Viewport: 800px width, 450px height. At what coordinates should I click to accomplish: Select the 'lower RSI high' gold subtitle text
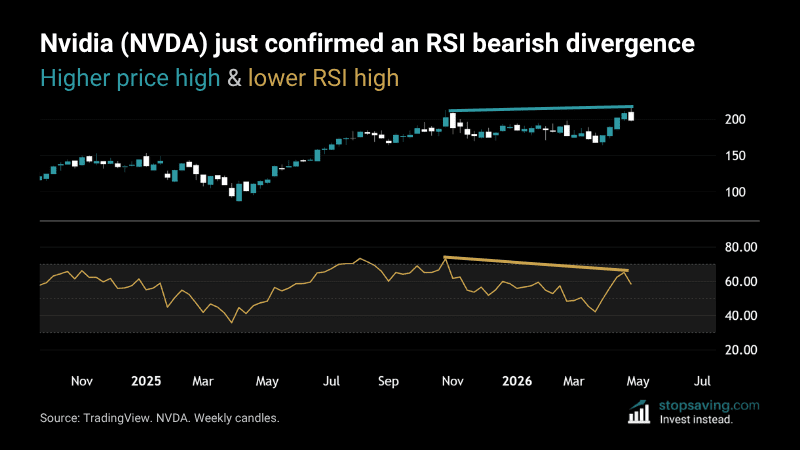[x=323, y=79]
